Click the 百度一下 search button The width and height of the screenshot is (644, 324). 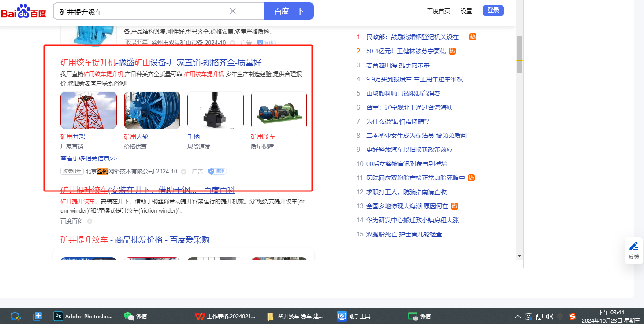[289, 11]
